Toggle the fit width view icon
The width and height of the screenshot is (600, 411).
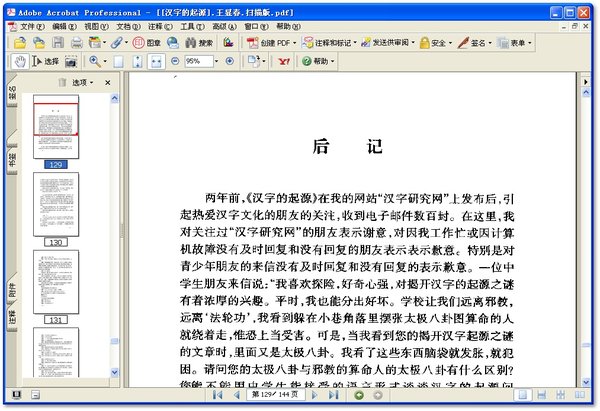(x=156, y=62)
